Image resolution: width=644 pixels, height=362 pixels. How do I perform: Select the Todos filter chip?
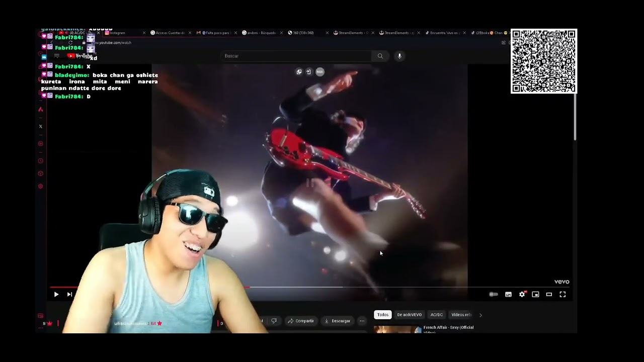coord(383,315)
